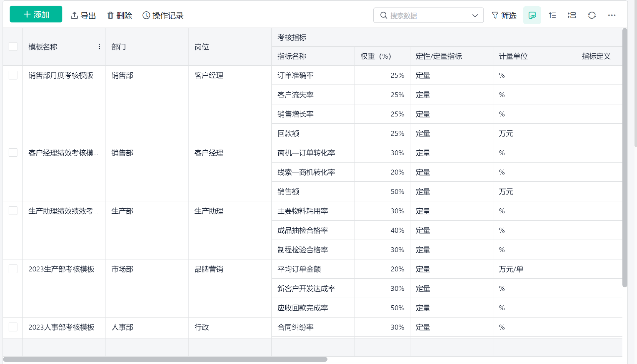Open the more options ellipsis menu
The width and height of the screenshot is (637, 364).
[x=611, y=15]
